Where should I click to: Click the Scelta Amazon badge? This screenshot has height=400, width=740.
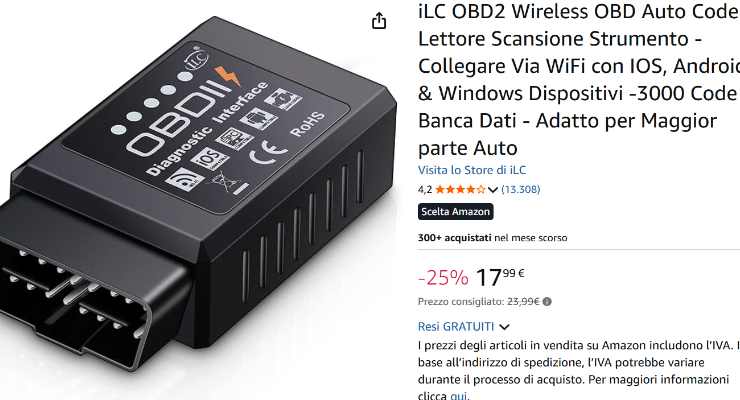click(456, 212)
